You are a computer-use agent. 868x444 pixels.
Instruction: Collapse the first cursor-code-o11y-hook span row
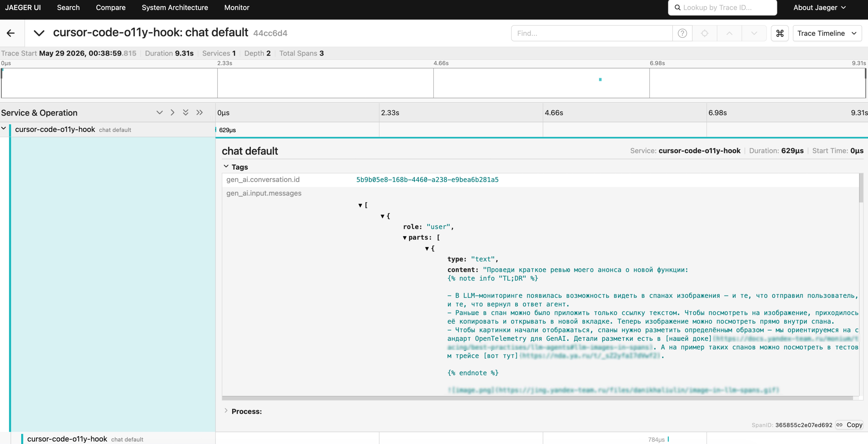pyautogui.click(x=4, y=128)
